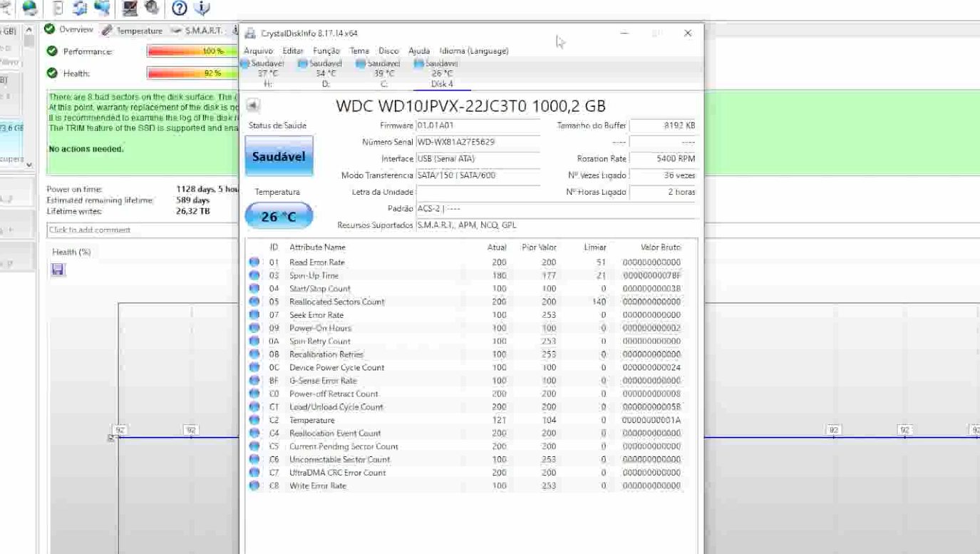This screenshot has width=980, height=554.
Task: Click the status circle for Load/Unload Cycle Count
Action: [x=254, y=407]
